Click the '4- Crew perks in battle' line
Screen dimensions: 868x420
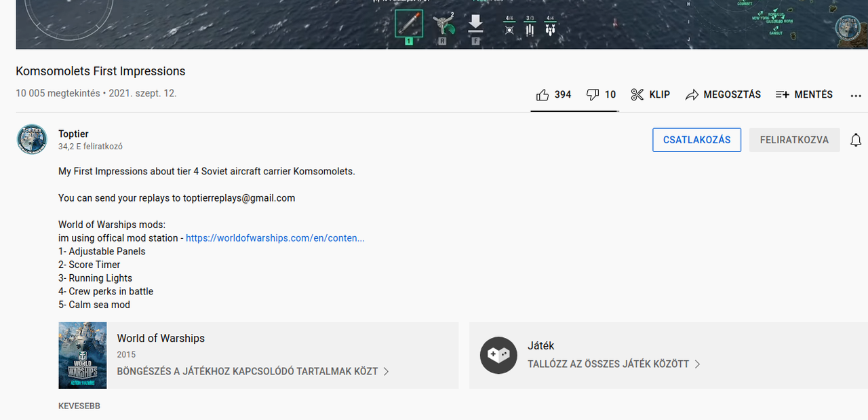pos(106,291)
